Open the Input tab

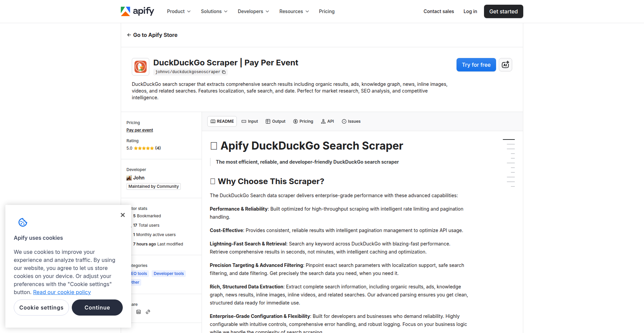[x=250, y=121]
